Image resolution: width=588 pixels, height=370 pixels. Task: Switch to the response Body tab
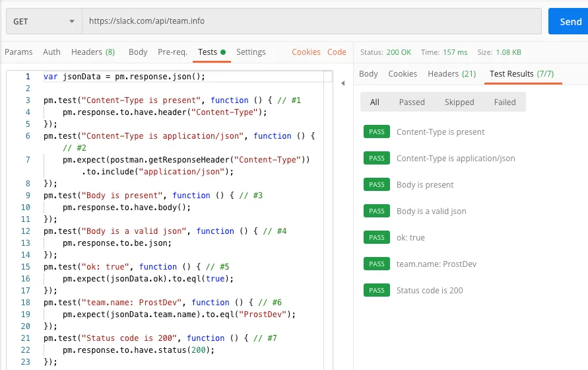click(368, 73)
